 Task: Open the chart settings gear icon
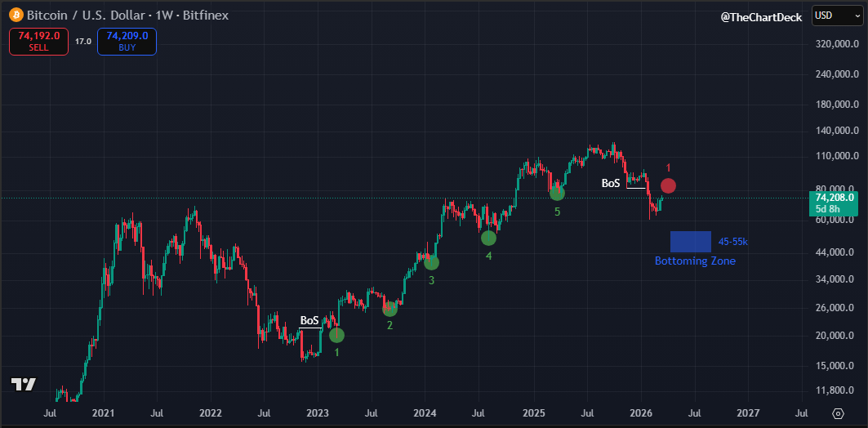838,413
